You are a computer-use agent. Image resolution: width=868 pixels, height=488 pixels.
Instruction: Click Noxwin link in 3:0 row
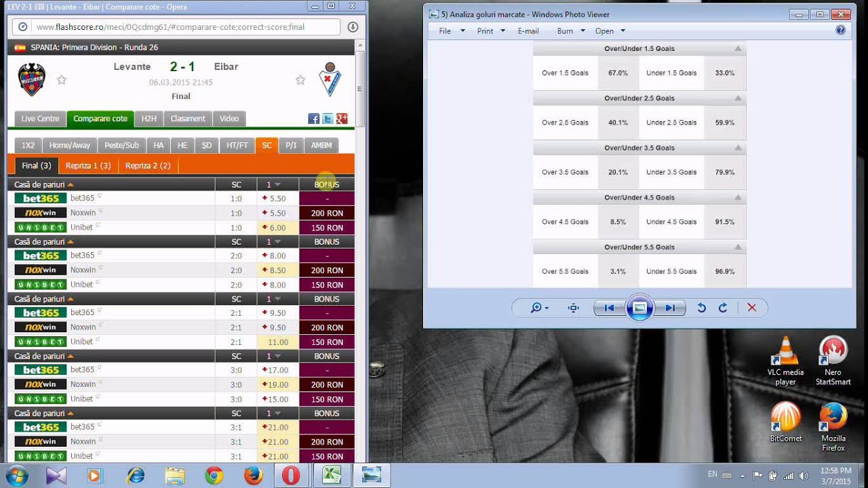[x=83, y=384]
